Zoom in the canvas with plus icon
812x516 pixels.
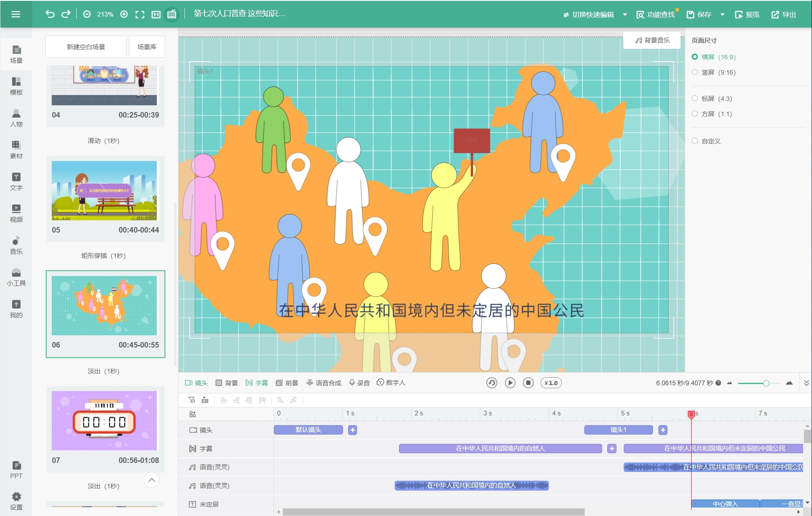coord(124,14)
